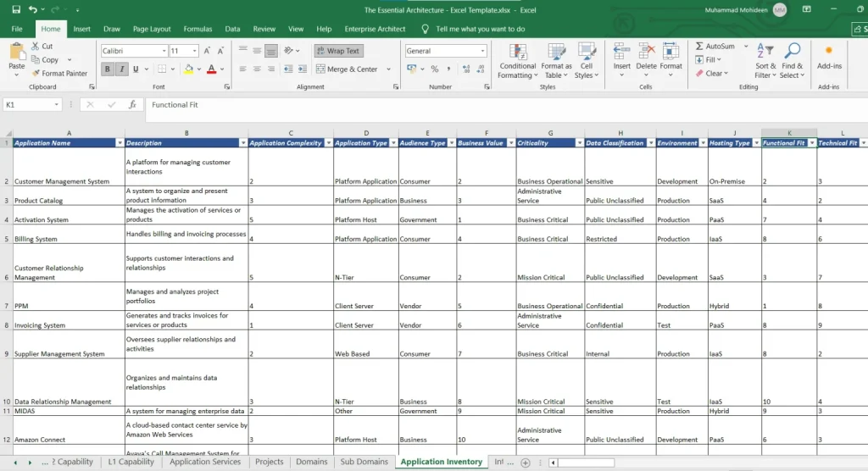The width and height of the screenshot is (868, 471).
Task: Apply the red font color
Action: coord(211,69)
